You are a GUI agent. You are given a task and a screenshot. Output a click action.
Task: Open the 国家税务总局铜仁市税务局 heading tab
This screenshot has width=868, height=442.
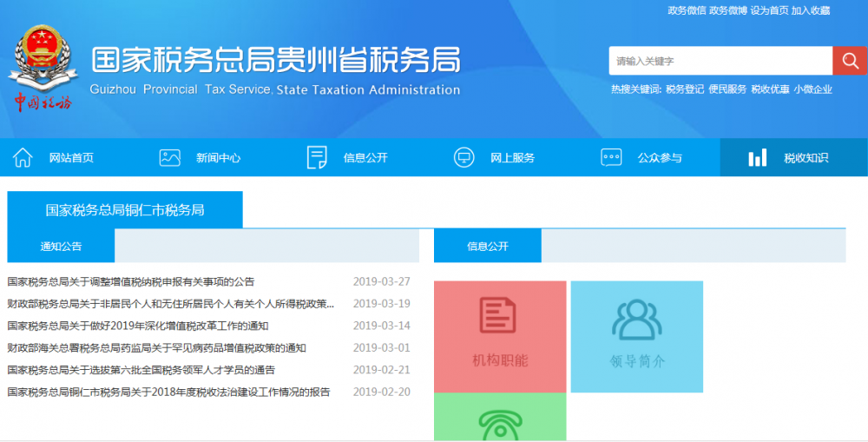125,210
